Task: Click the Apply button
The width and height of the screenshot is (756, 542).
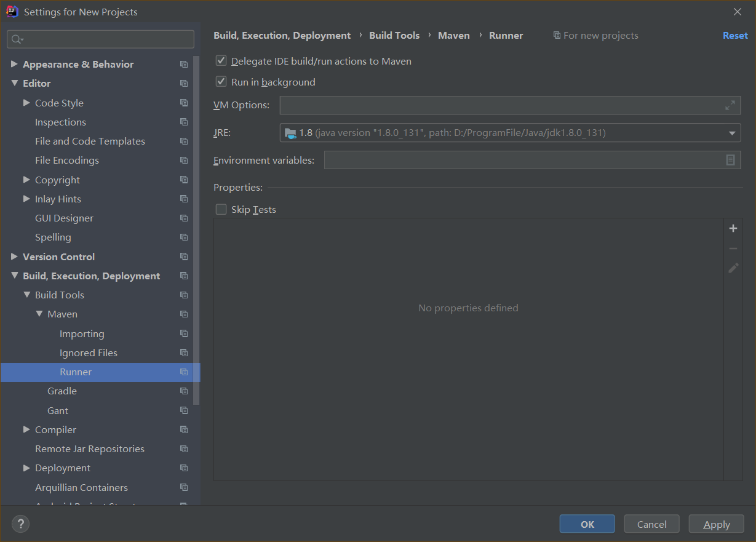Action: tap(717, 524)
